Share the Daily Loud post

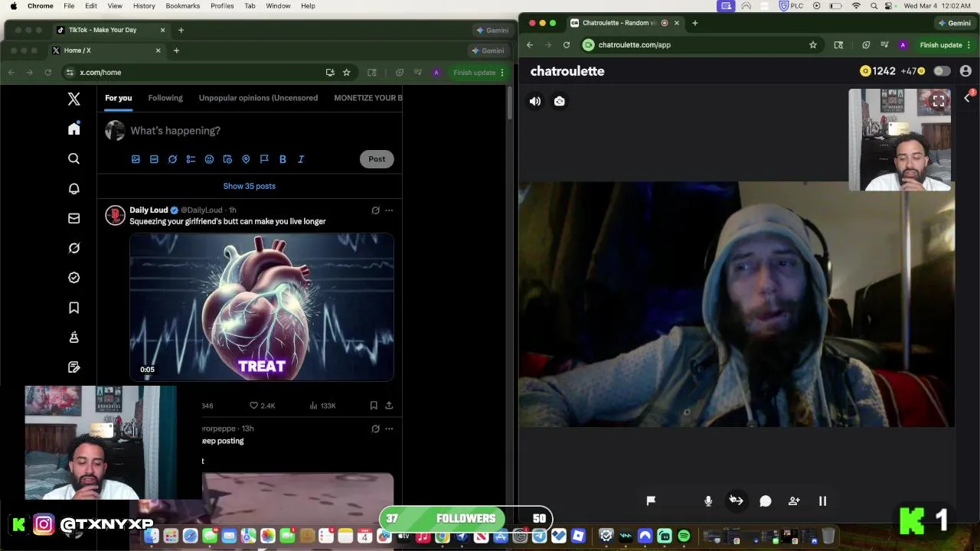pos(389,406)
